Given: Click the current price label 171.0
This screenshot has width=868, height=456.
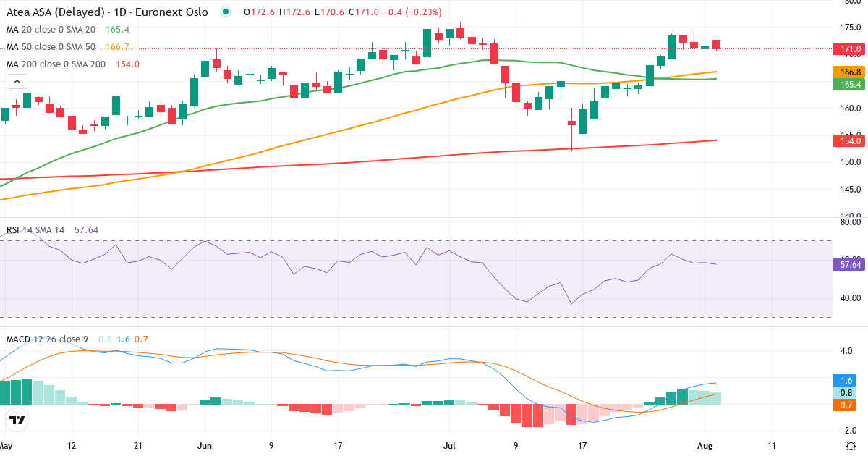Looking at the screenshot, I should pyautogui.click(x=851, y=49).
